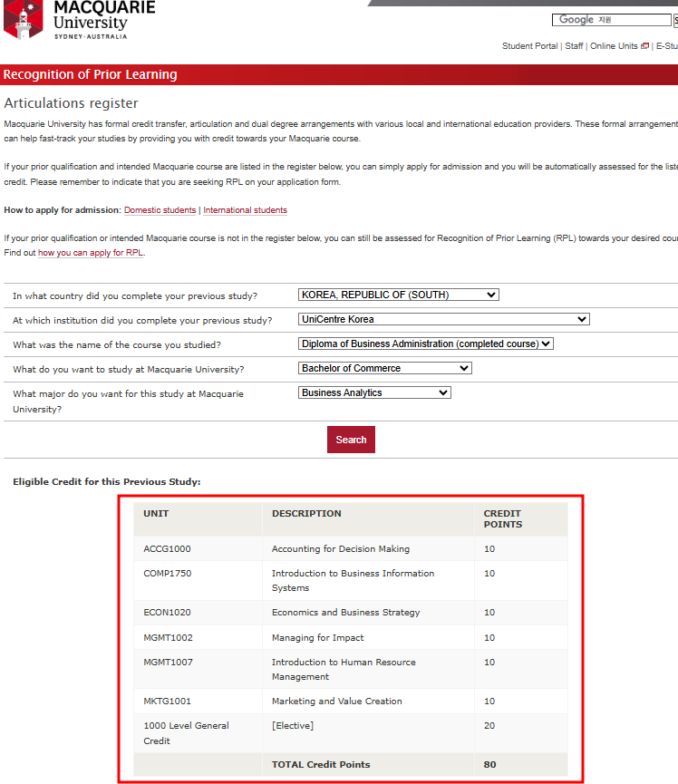Open the Bachelor of Commerce dropdown
The image size is (678, 784).
click(x=384, y=368)
